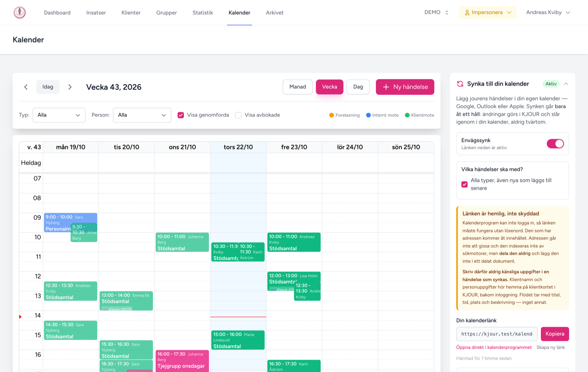Open the Dashboard tab
The height and width of the screenshot is (372, 588).
pyautogui.click(x=57, y=12)
